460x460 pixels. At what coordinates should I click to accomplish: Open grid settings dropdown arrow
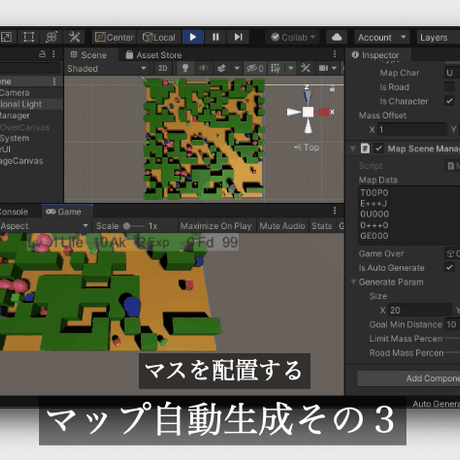[291, 69]
